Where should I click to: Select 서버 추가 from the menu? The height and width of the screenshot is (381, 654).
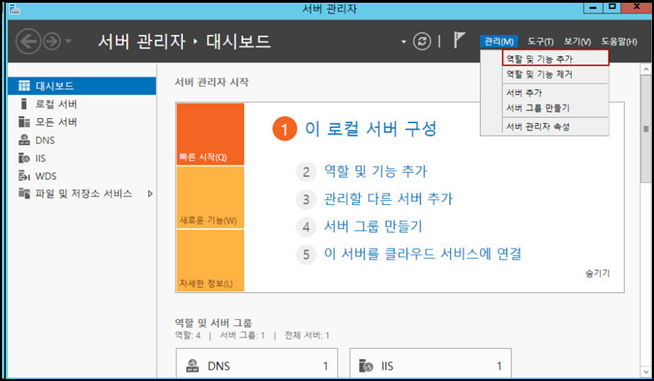[x=556, y=93]
